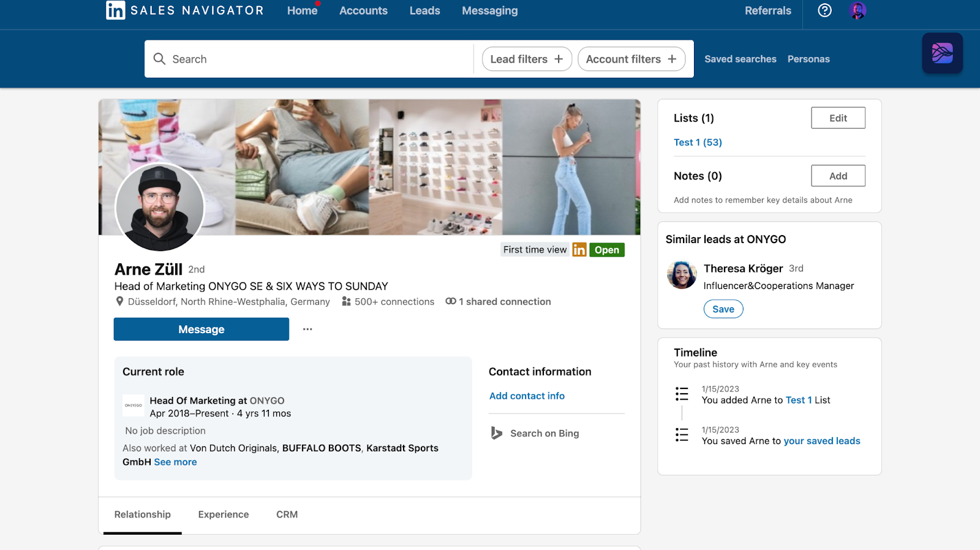
Task: Open Account filters
Action: [x=631, y=59]
